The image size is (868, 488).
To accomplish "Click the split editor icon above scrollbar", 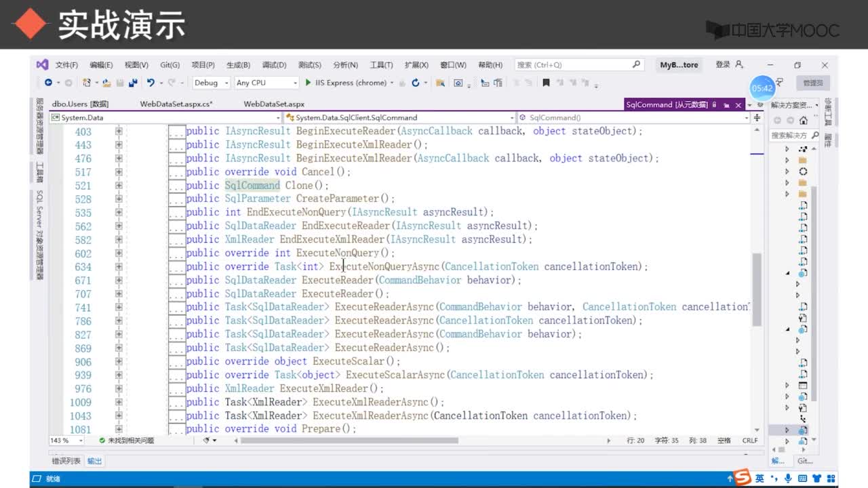I will click(757, 117).
